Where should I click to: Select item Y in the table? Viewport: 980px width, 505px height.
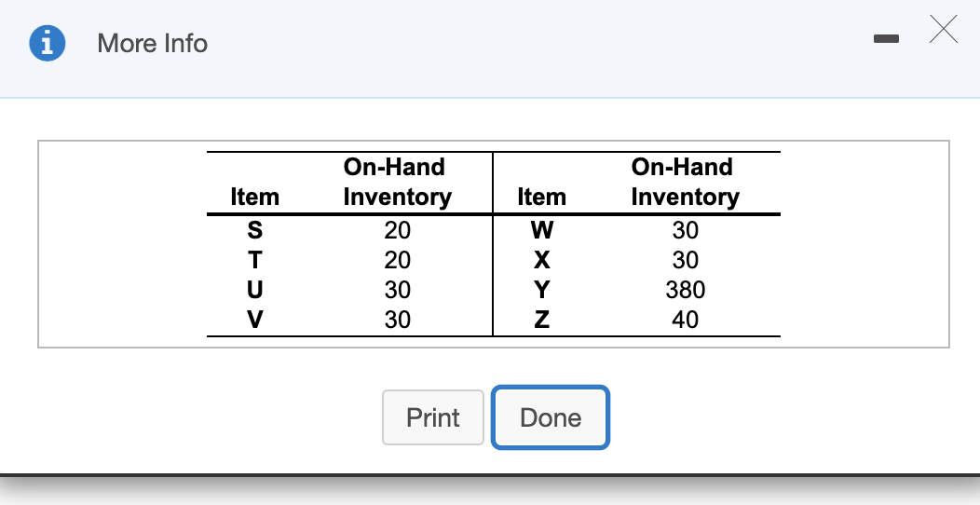(x=542, y=290)
